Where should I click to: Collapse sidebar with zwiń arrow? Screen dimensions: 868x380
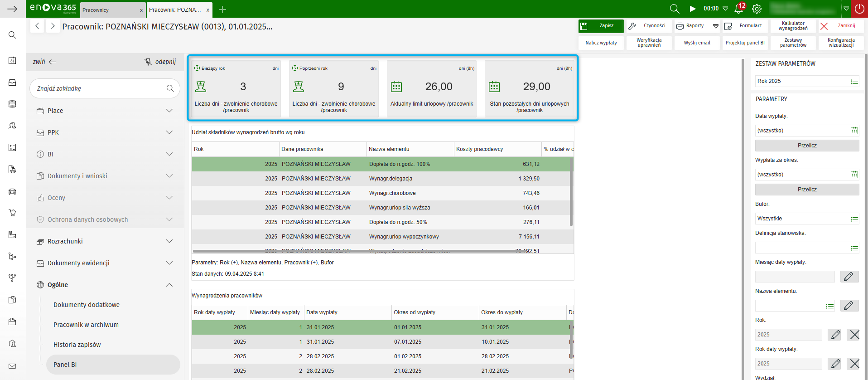(44, 62)
